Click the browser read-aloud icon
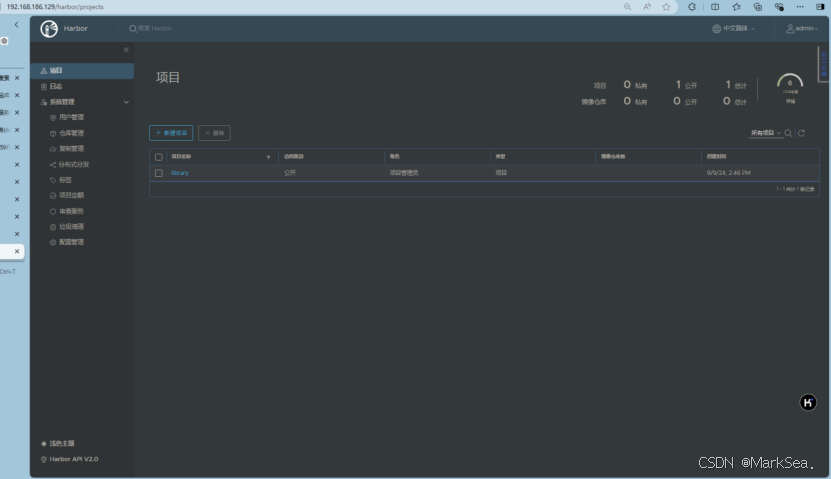Screen dimensions: 831x479 647,7
